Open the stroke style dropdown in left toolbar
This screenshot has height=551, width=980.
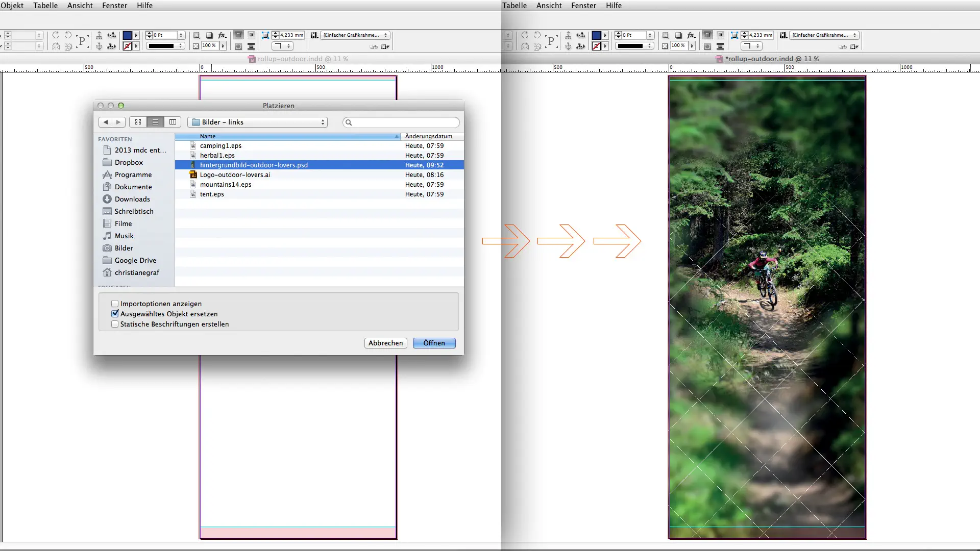(x=166, y=46)
